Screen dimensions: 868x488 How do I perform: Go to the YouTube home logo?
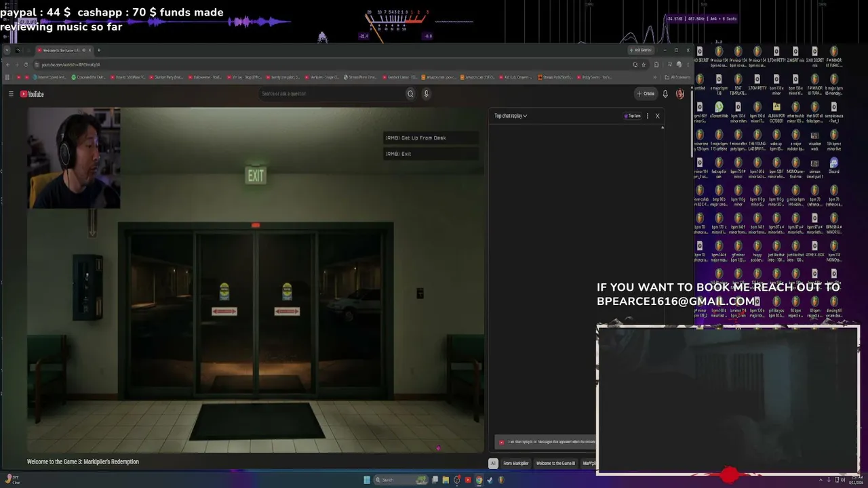coord(32,94)
